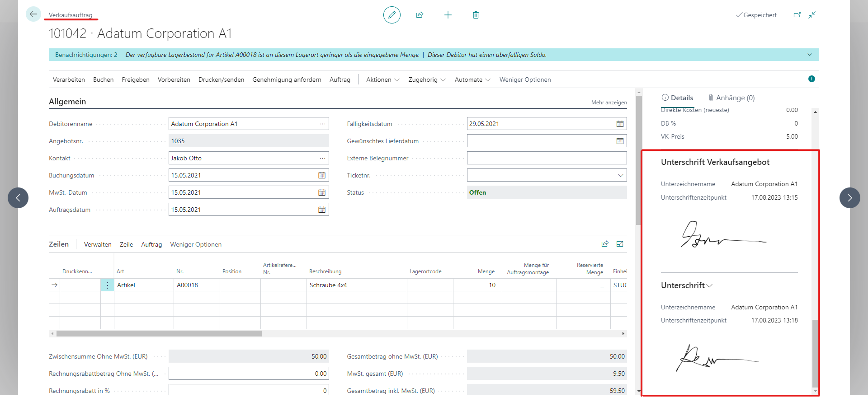Image resolution: width=868 pixels, height=397 pixels.
Task: Click Mehr anzeigen link
Action: coord(609,103)
